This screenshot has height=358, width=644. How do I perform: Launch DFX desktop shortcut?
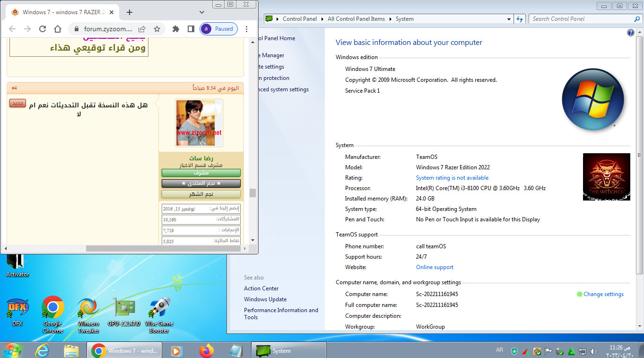pyautogui.click(x=17, y=312)
